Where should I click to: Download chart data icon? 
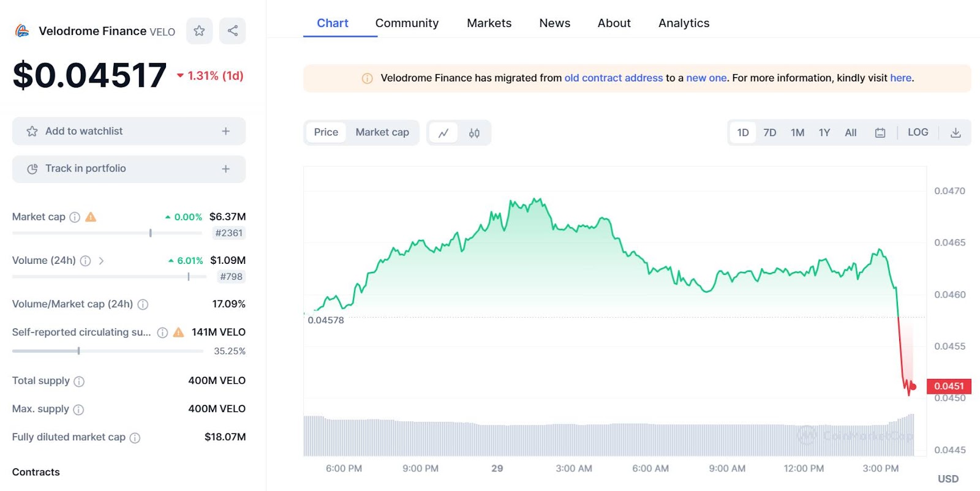(x=956, y=132)
